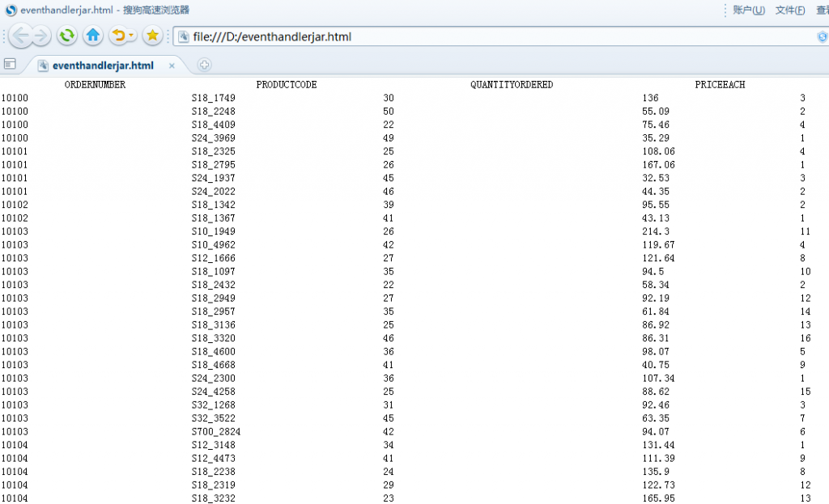Open the 文件(F) menu
Viewport: 829px width, 504px height.
pyautogui.click(x=790, y=10)
